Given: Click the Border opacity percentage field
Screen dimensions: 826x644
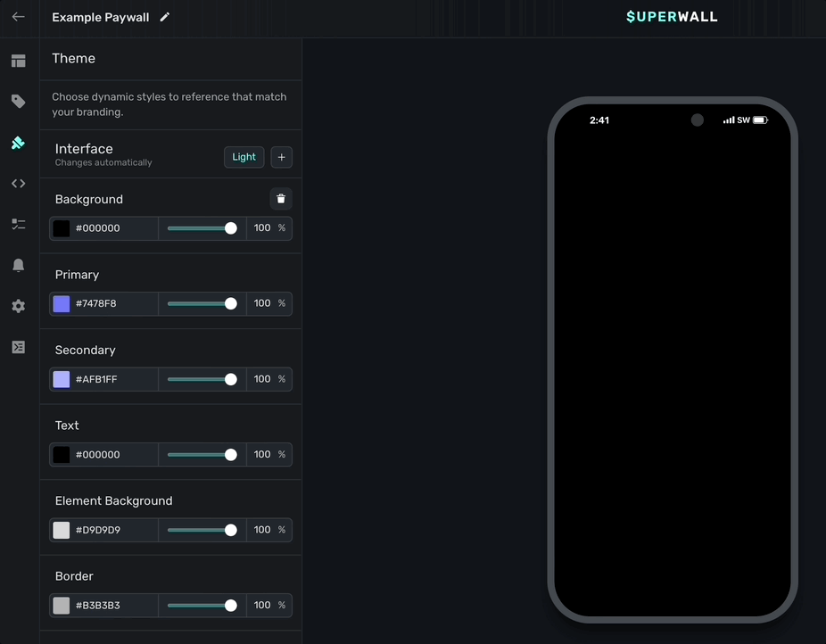Looking at the screenshot, I should pyautogui.click(x=262, y=606).
